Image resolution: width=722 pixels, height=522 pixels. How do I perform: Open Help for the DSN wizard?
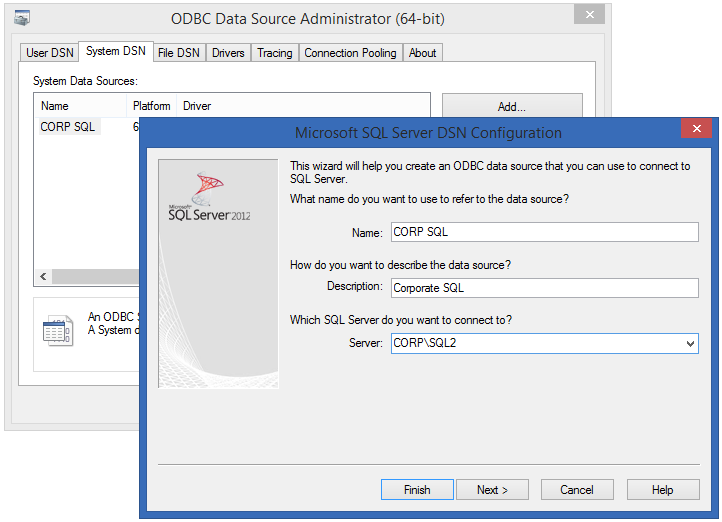click(663, 490)
